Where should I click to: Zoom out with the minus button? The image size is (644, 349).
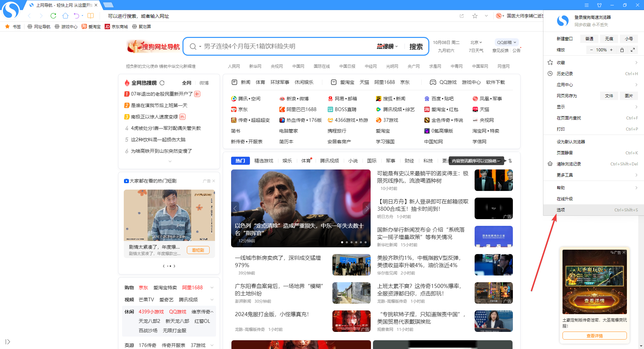coord(591,50)
